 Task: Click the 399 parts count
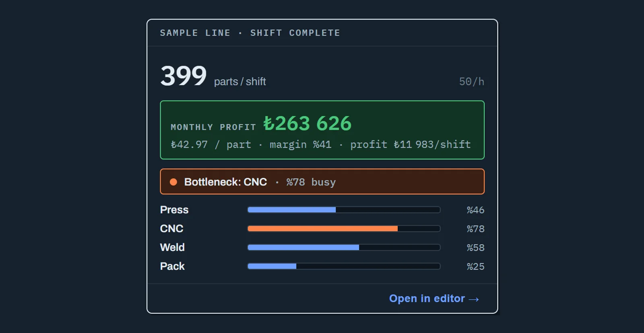pos(184,76)
